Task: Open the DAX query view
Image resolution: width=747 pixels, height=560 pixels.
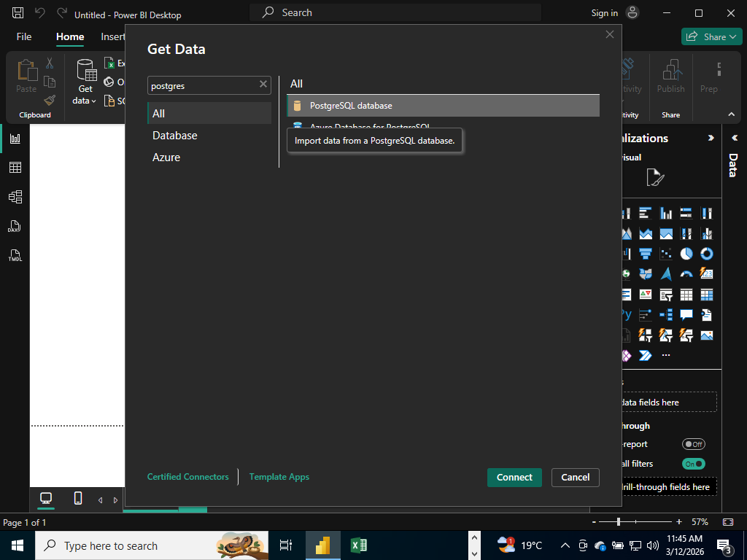Action: 15,226
